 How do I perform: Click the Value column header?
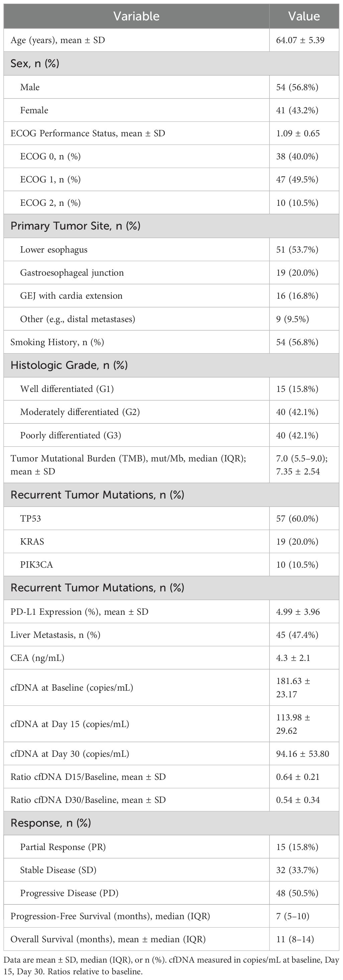(x=304, y=16)
